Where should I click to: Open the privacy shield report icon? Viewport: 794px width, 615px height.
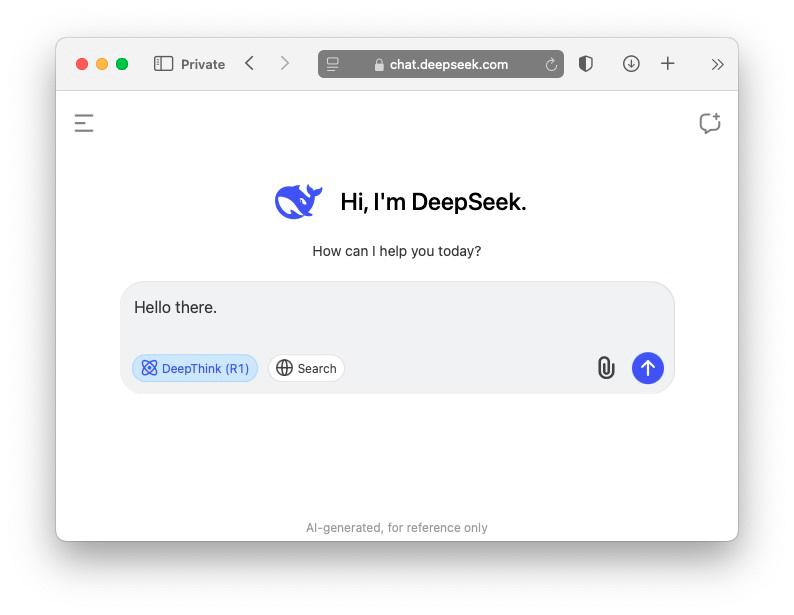586,64
